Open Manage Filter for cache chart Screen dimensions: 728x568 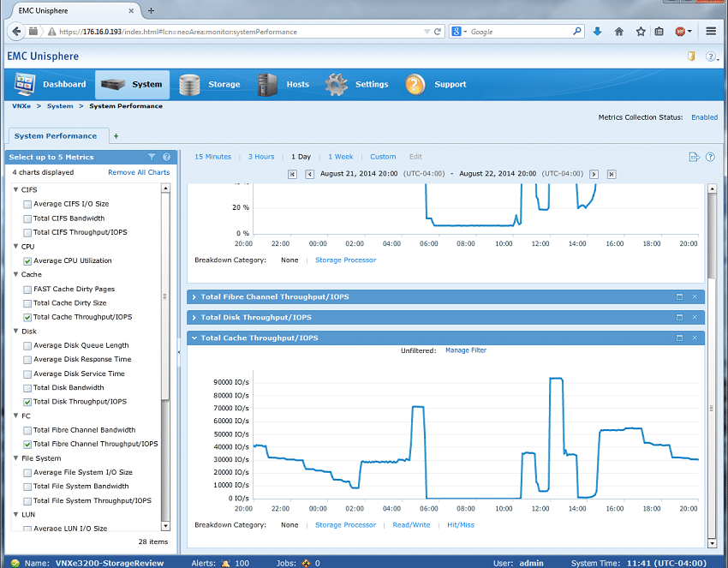pos(466,350)
